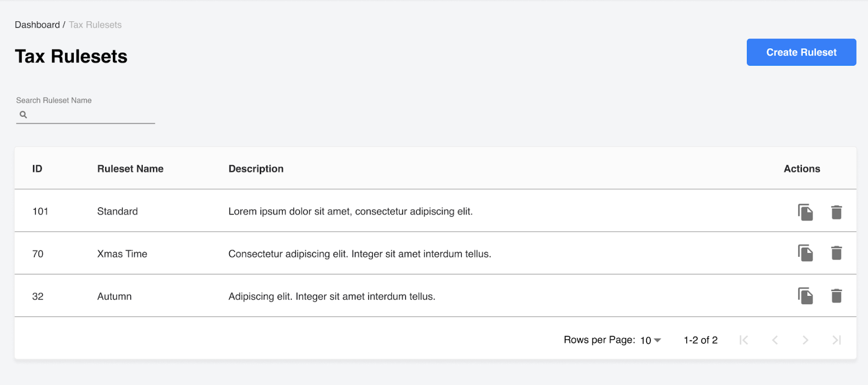Go to first page of results
This screenshot has height=385, width=868.
coord(744,340)
